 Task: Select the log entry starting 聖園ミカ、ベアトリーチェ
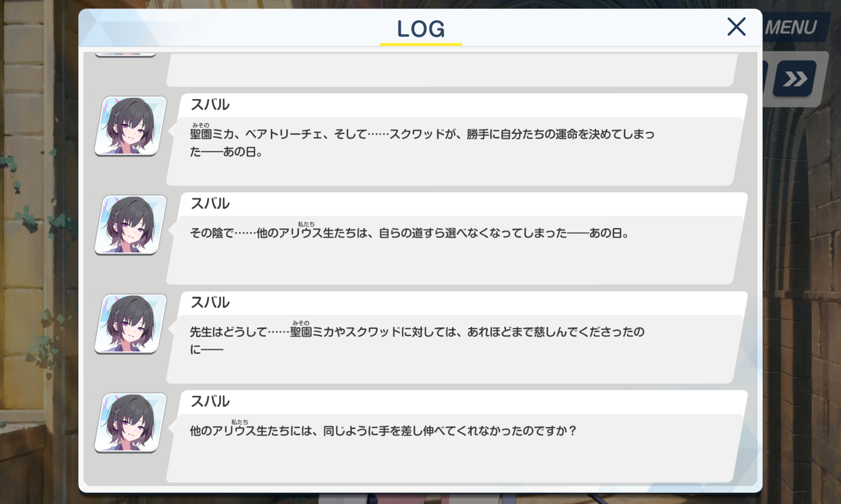[457, 140]
